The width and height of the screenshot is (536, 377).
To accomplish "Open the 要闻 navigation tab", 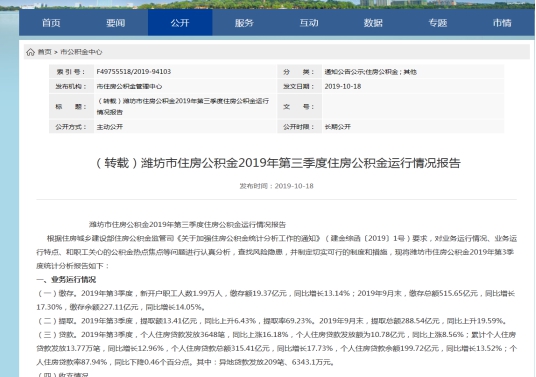I will click(116, 23).
